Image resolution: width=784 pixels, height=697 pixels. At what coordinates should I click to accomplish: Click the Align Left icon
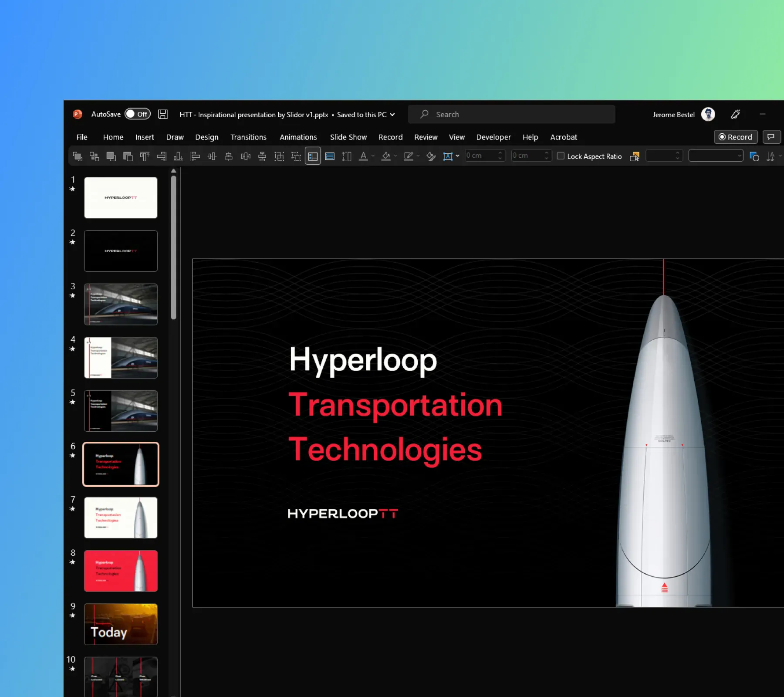point(195,156)
